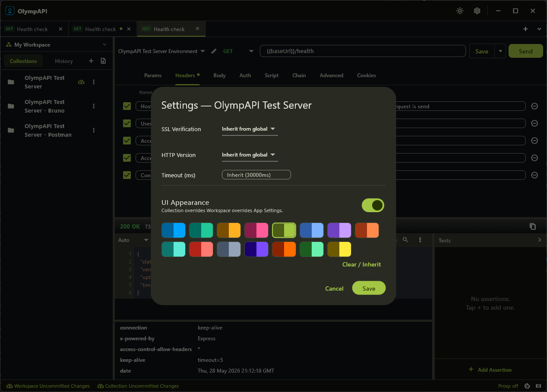Remove the third header row minus icon
This screenshot has width=547, height=392.
[534, 141]
